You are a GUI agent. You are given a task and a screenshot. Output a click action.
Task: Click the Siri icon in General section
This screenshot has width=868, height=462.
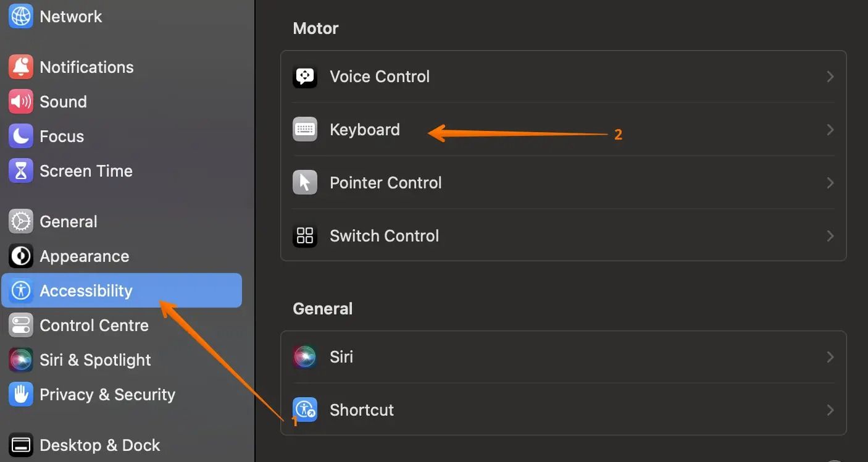point(305,357)
